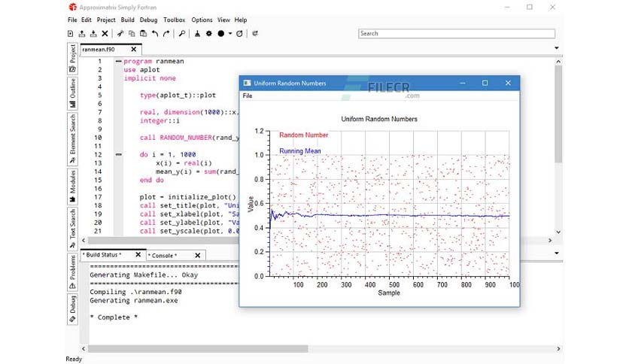This screenshot has width=629, height=364.
Task: Close the Build Status tab
Action: (x=138, y=255)
